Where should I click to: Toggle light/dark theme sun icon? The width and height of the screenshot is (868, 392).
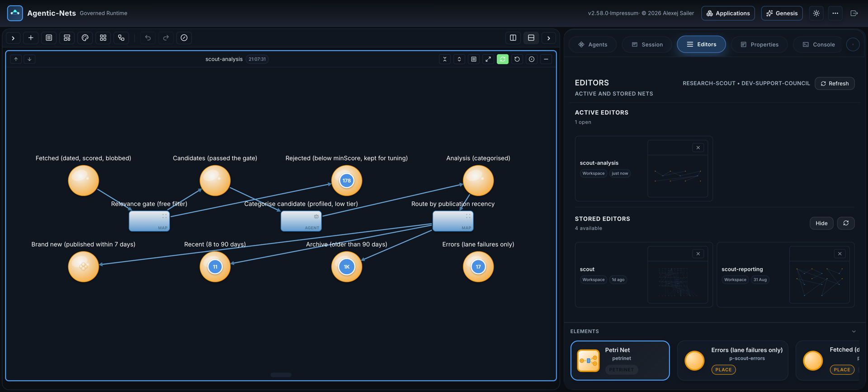coord(816,13)
